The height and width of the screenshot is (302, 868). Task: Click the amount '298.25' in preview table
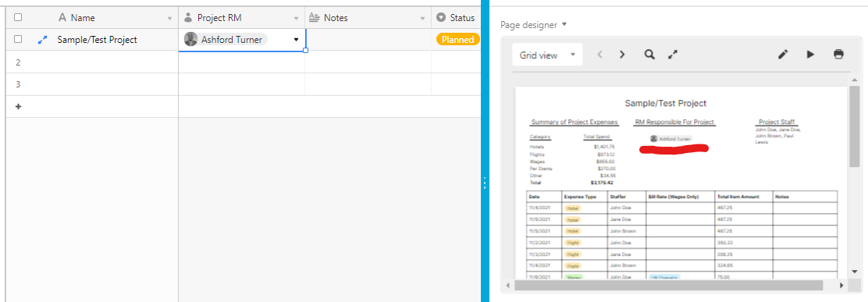725,254
